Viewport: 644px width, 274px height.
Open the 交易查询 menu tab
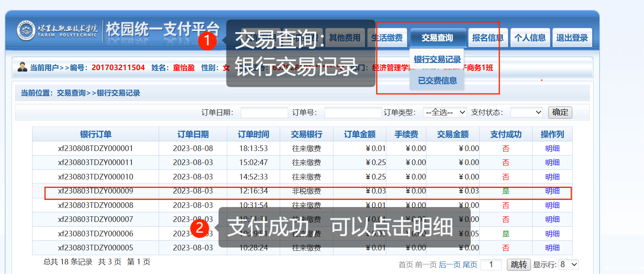click(438, 38)
